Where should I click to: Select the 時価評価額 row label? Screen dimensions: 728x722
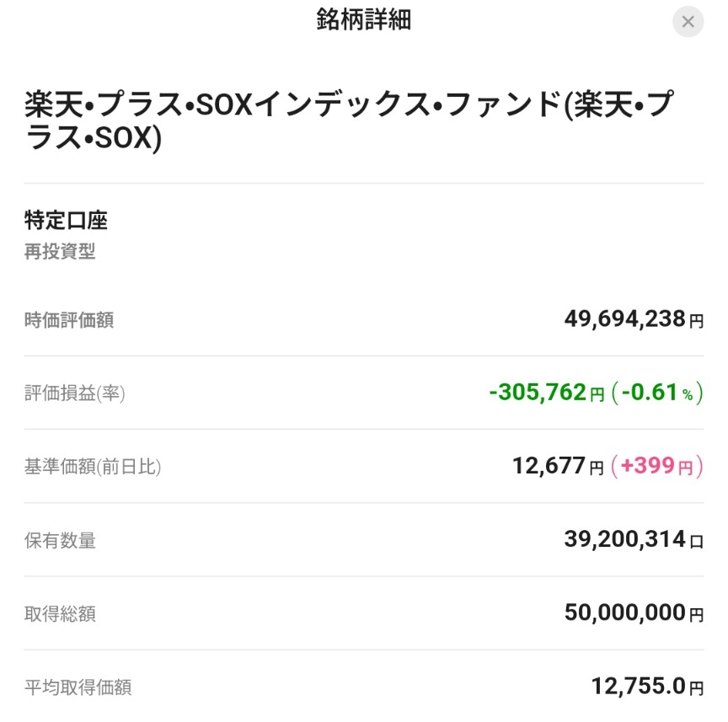69,320
